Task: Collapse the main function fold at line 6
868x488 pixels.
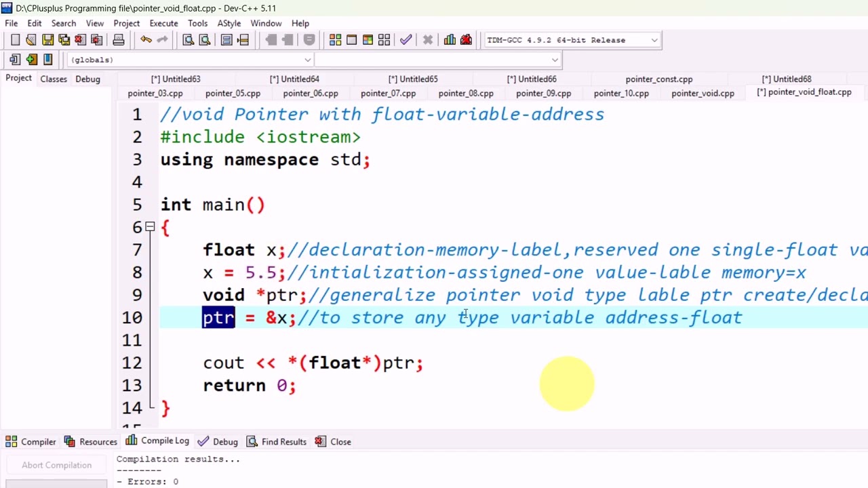Action: click(x=150, y=227)
